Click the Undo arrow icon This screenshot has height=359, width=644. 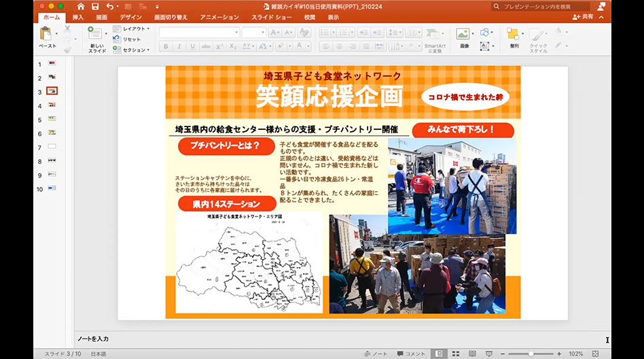(x=109, y=6)
